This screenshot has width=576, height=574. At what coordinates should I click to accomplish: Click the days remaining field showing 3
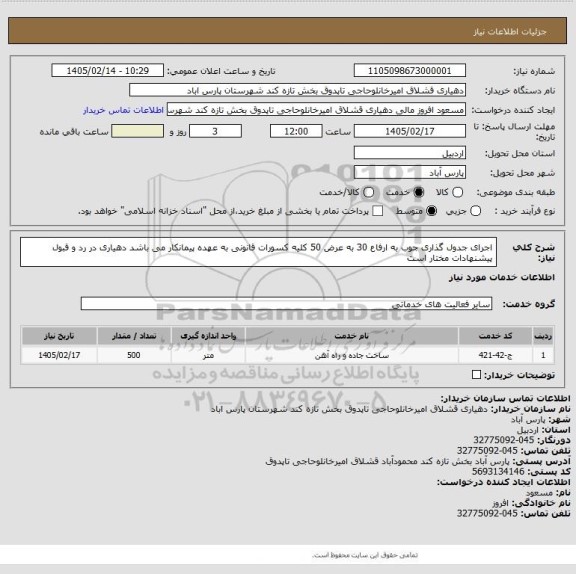coord(215,131)
